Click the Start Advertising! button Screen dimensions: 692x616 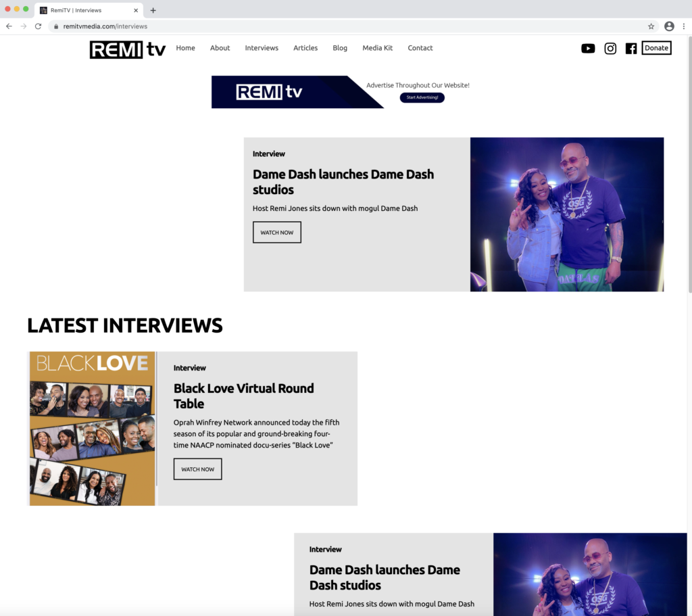tap(422, 97)
